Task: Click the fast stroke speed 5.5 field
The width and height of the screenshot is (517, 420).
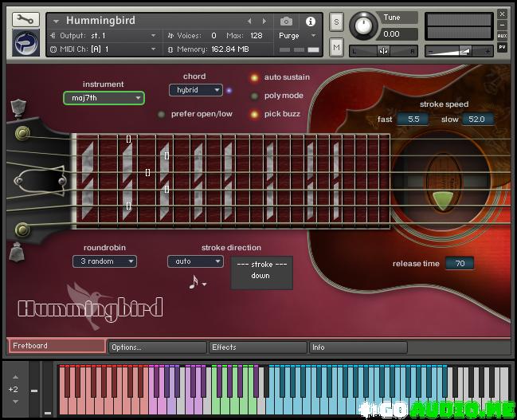Action: [x=413, y=119]
